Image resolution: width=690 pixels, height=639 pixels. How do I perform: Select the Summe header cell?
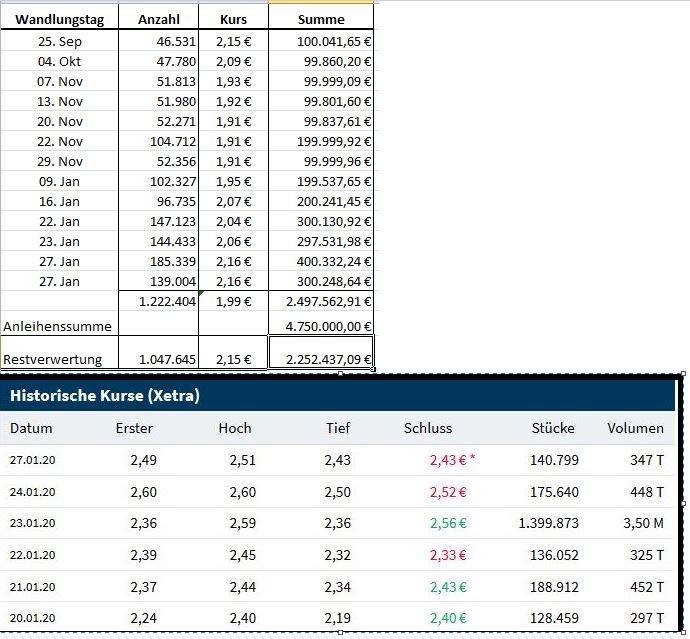pyautogui.click(x=321, y=19)
